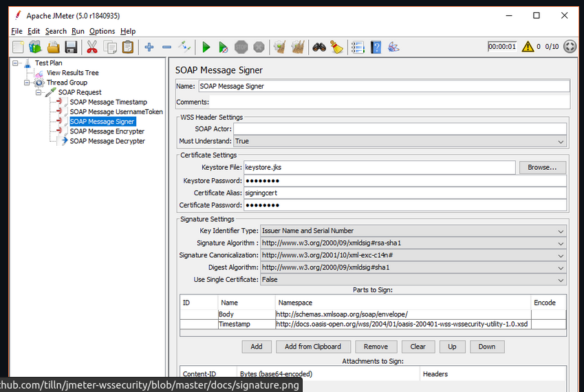The width and height of the screenshot is (584, 392).
Task: Click the Paste clipboard icon
Action: (x=128, y=47)
